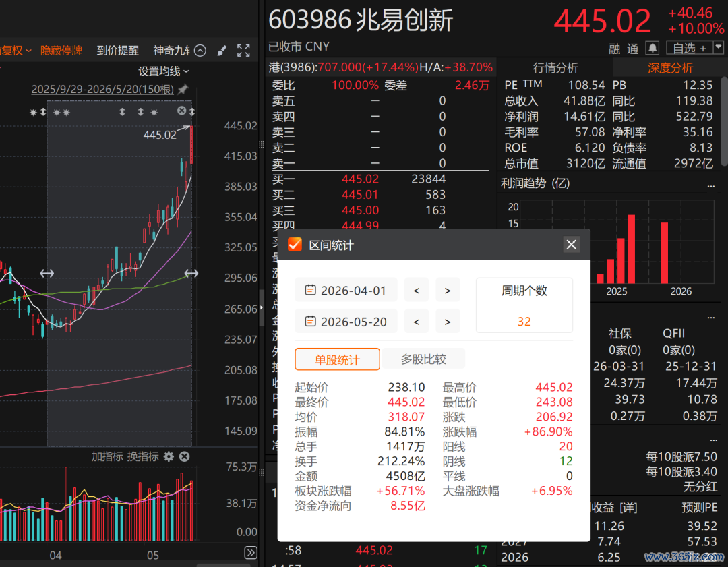This screenshot has width=728, height=567.
Task: Click the PE TTM value 108.54
Action: coord(586,85)
